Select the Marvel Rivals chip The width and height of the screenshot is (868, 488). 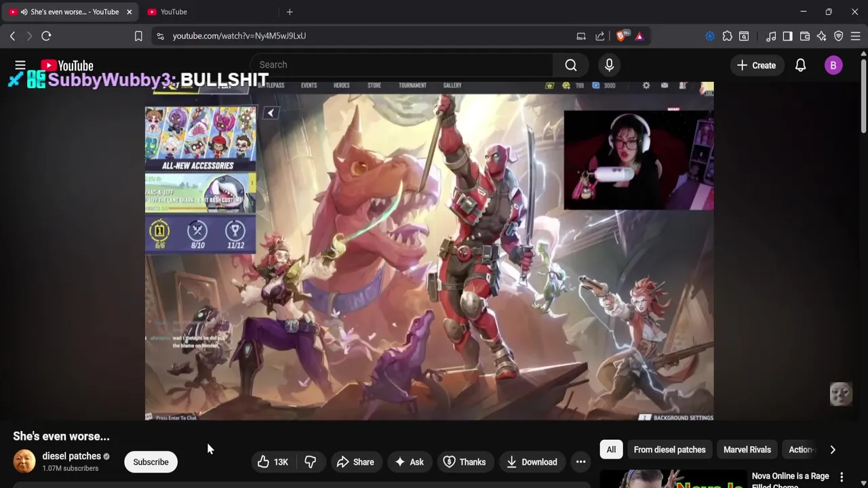(747, 449)
